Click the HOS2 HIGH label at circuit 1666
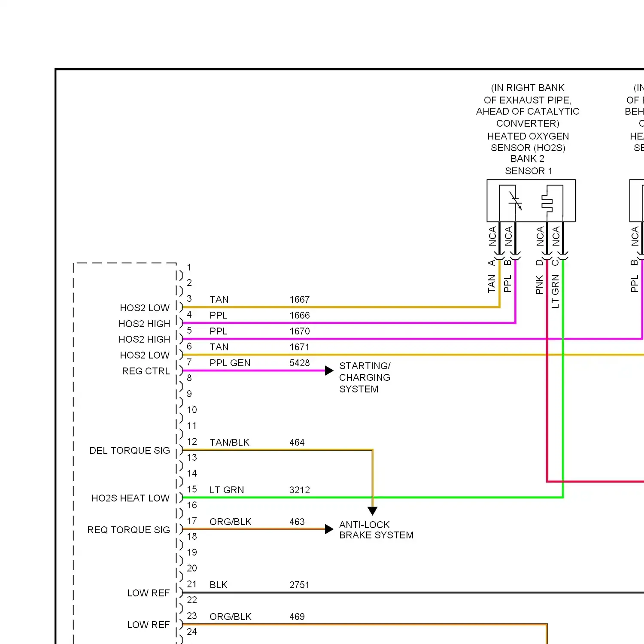 click(144, 324)
